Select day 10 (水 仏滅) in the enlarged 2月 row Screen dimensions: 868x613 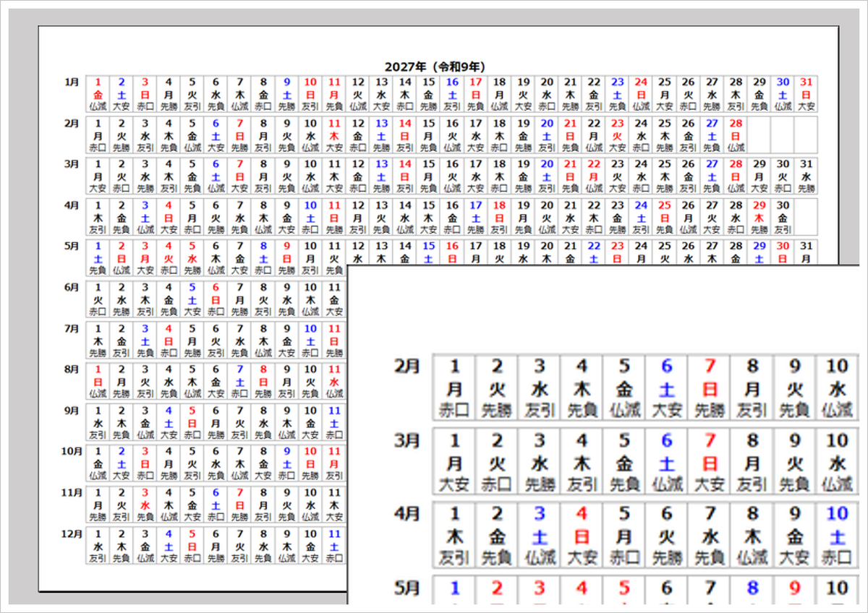click(x=837, y=388)
